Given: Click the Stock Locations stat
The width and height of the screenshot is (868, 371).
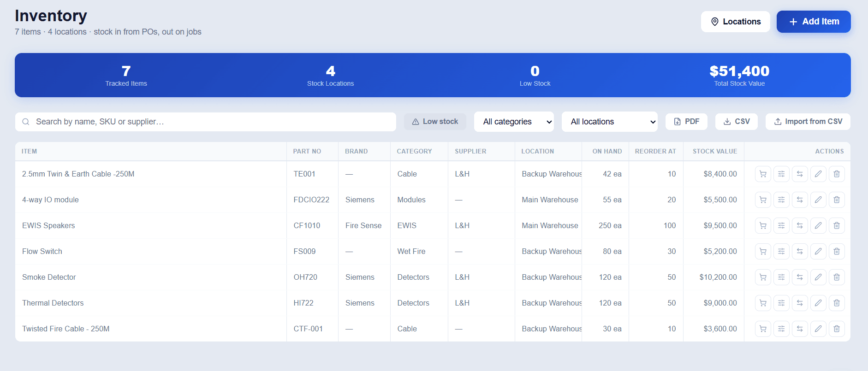Looking at the screenshot, I should click(x=330, y=75).
